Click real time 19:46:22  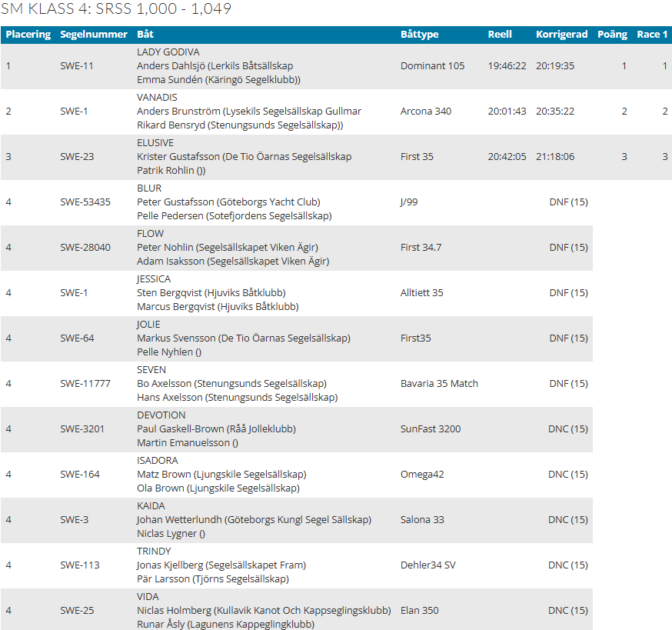[507, 65]
